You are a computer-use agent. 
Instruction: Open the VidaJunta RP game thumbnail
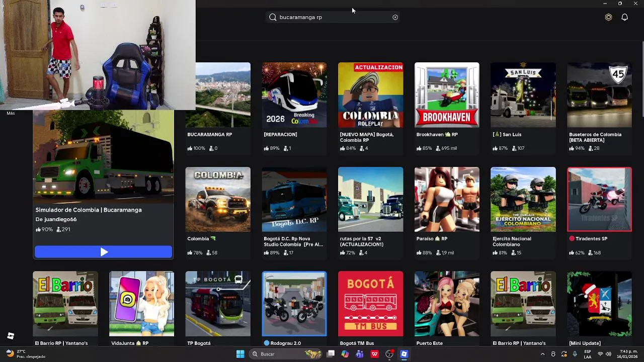click(141, 304)
